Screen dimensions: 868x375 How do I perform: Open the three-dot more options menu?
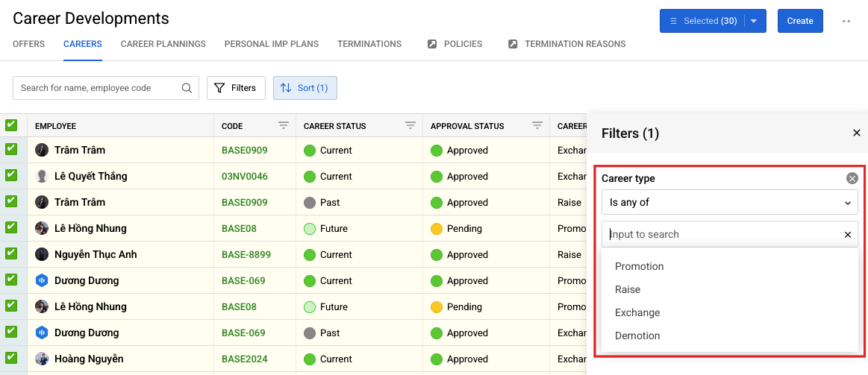point(846,21)
